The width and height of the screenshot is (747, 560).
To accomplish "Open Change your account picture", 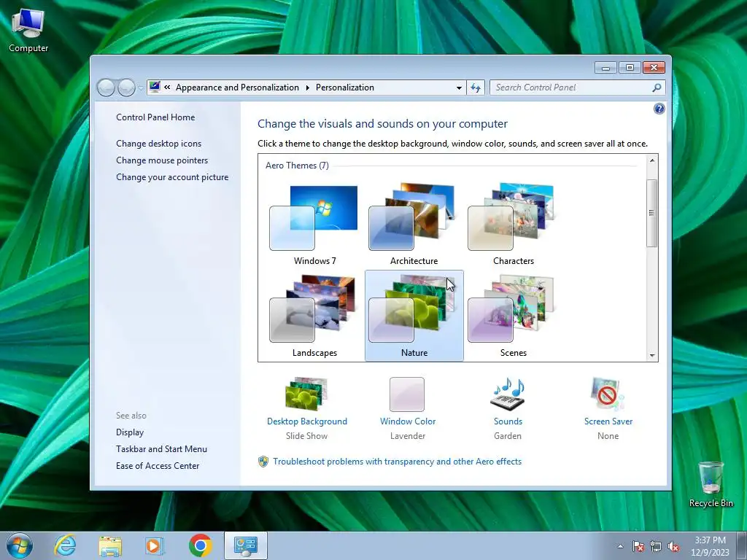I will (x=172, y=177).
